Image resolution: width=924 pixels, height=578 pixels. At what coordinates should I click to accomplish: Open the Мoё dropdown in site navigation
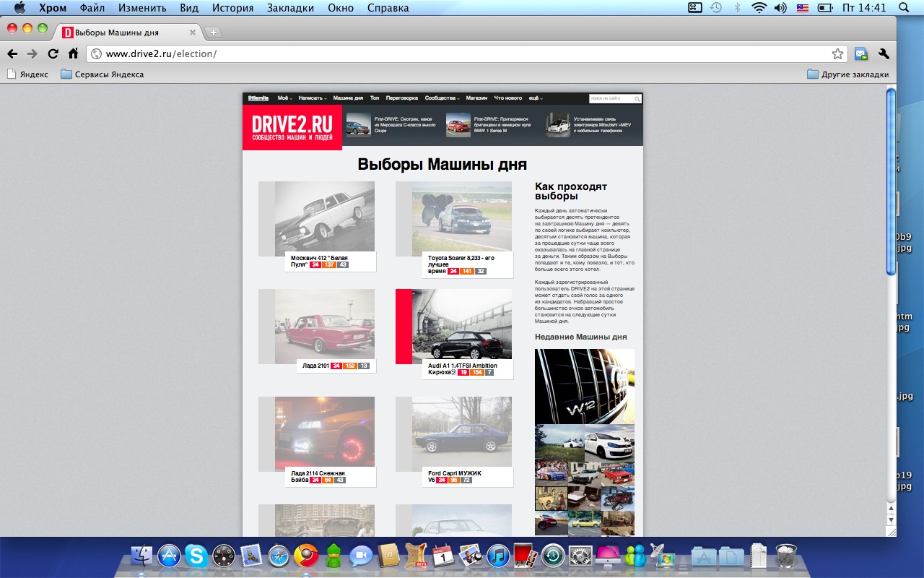tap(284, 98)
